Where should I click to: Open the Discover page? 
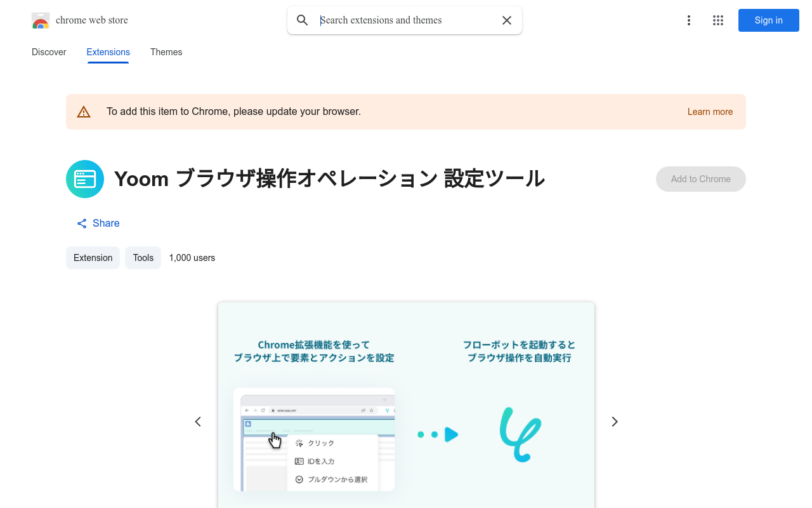pos(48,52)
